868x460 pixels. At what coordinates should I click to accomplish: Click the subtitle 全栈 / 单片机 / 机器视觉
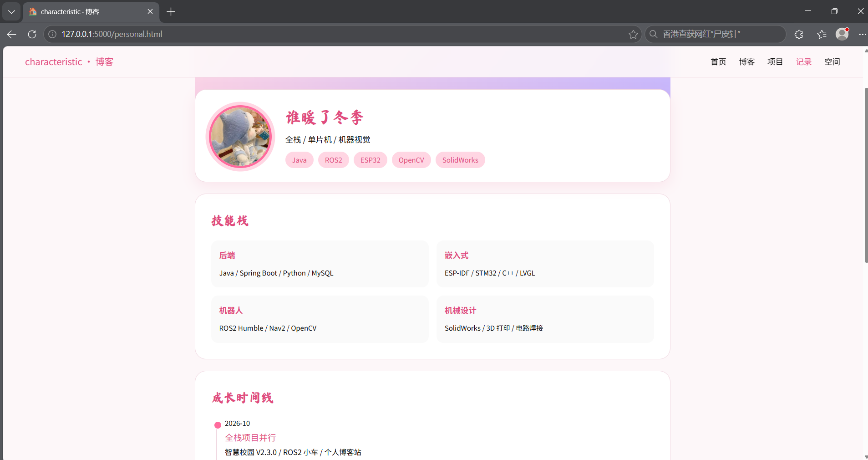coord(328,140)
